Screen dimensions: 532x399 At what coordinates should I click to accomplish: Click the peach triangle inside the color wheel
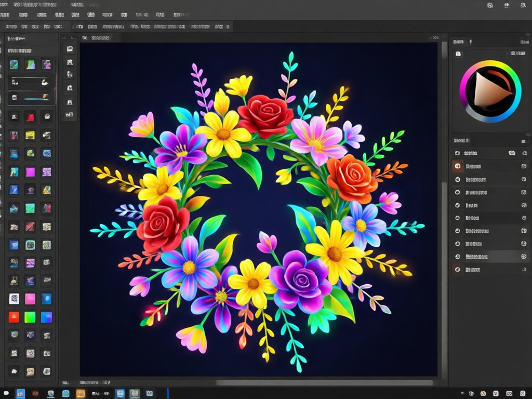491,90
